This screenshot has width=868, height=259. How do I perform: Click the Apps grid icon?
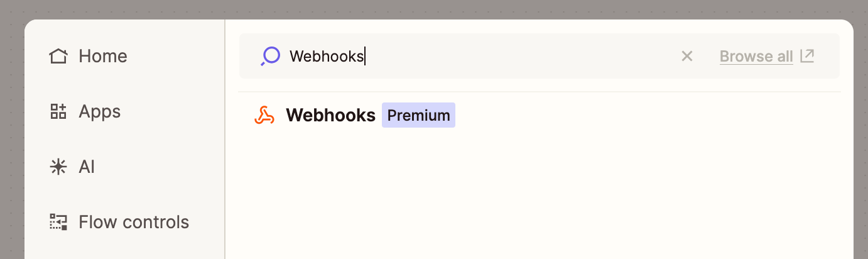[58, 112]
